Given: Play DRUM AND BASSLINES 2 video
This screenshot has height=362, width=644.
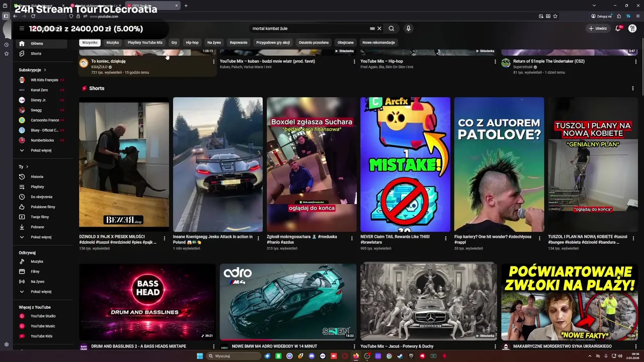Looking at the screenshot, I should pyautogui.click(x=147, y=302).
